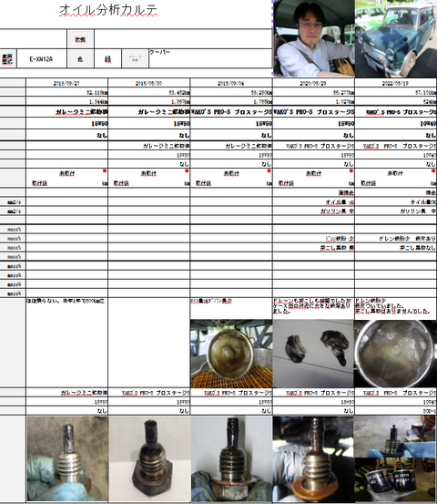Select the 2022 date header cell

[396, 83]
